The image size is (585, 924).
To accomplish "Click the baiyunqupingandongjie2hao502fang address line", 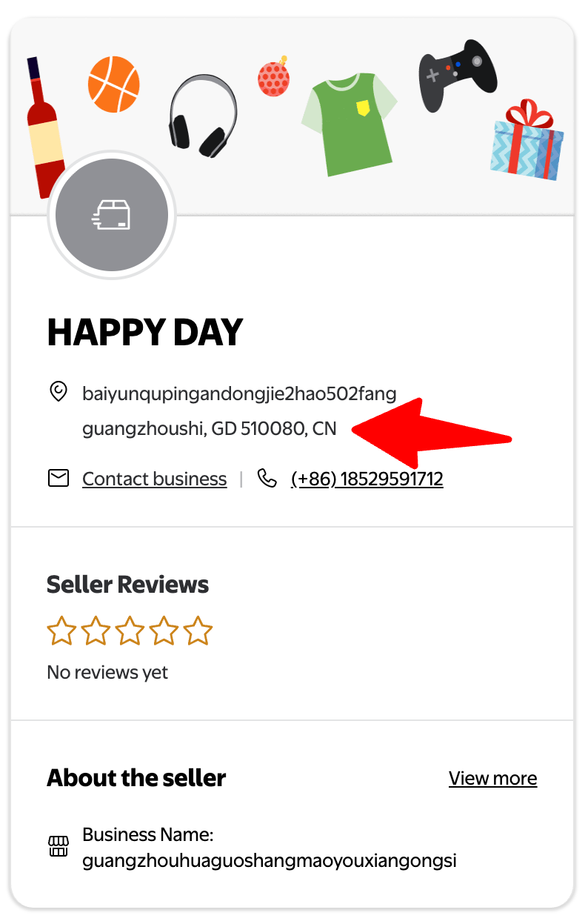I will pyautogui.click(x=240, y=393).
